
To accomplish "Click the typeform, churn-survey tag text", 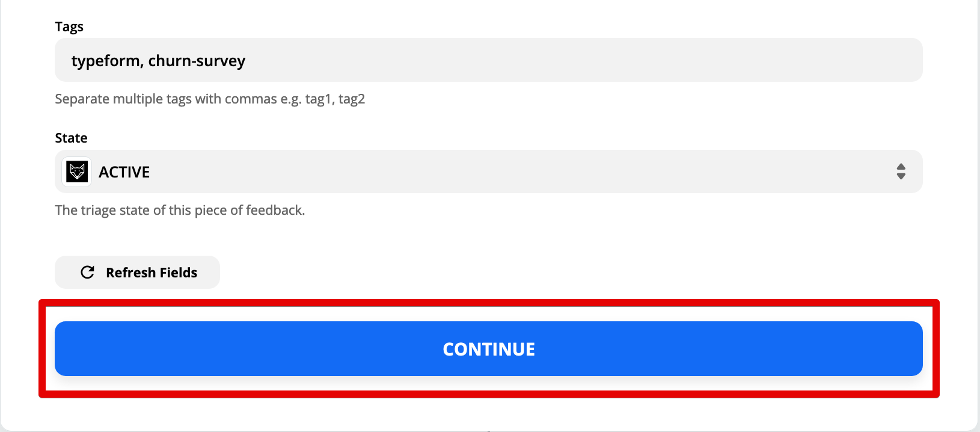I will coord(158,61).
